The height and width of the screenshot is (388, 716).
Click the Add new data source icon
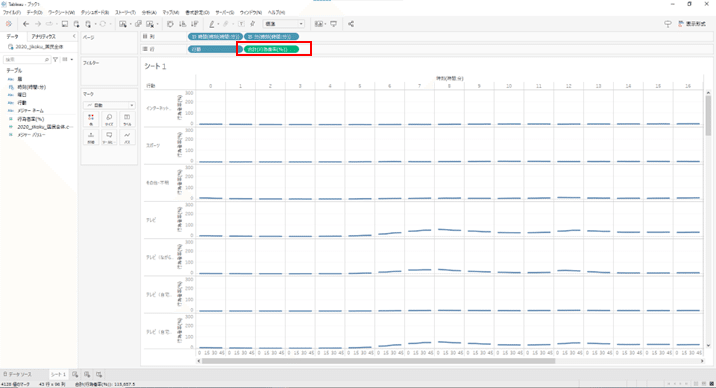76,24
